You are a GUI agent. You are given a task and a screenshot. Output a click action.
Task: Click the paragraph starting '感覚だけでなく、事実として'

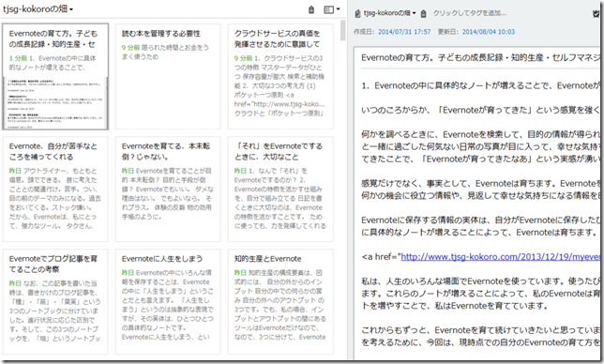coord(480,190)
